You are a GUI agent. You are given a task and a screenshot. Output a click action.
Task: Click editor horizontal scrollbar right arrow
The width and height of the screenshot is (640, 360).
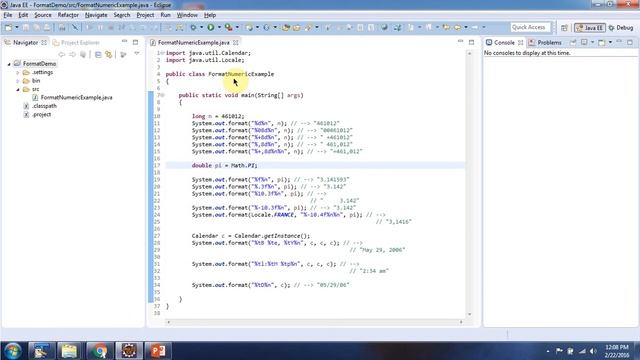[461, 322]
